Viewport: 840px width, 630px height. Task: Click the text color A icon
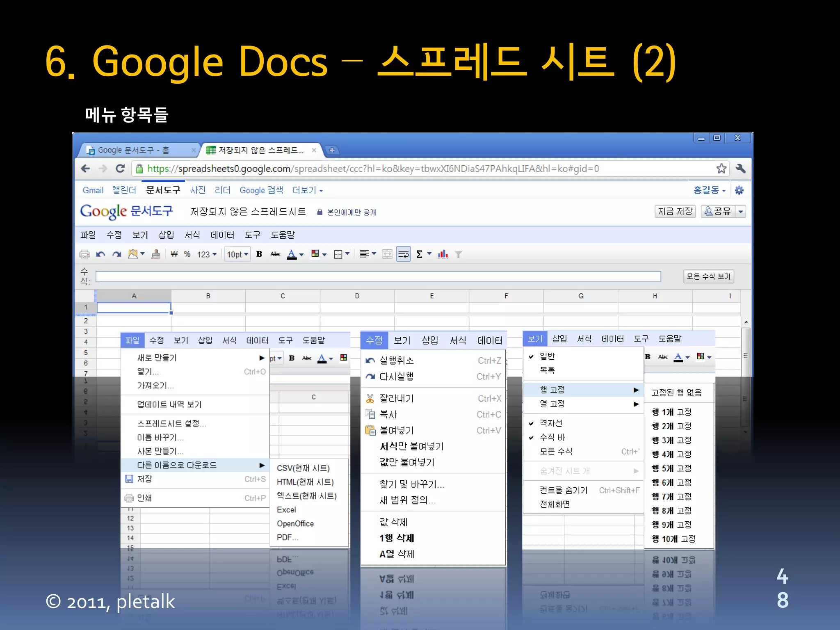pyautogui.click(x=292, y=254)
